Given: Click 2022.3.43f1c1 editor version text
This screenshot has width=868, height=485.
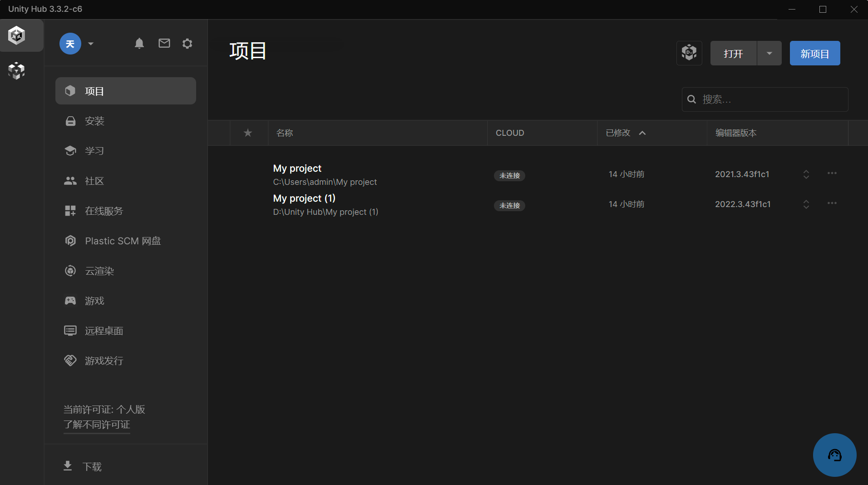Looking at the screenshot, I should (x=743, y=204).
